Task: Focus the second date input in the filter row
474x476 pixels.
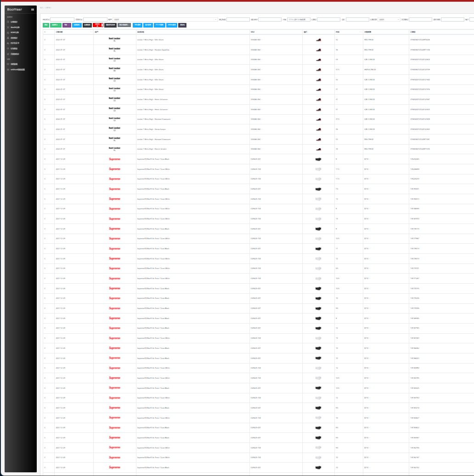Action: click(x=95, y=19)
